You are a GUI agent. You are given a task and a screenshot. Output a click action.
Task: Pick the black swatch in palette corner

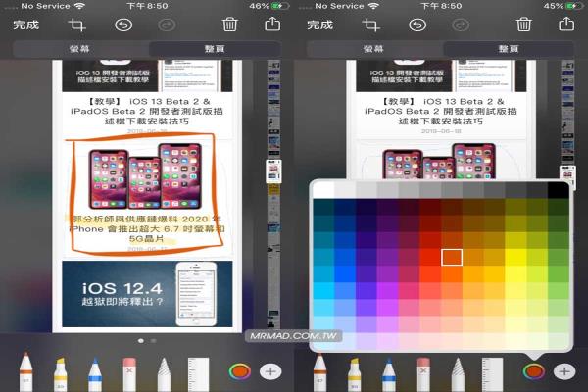click(559, 190)
